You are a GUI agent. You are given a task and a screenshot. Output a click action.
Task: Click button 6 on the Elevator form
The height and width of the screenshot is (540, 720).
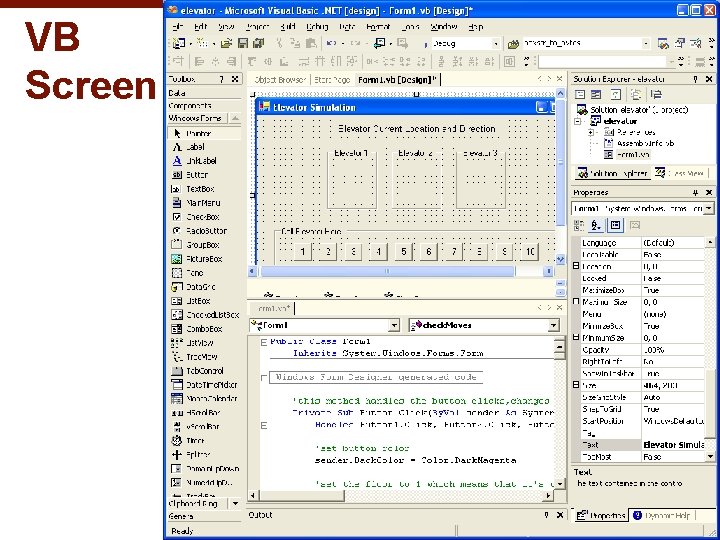coord(428,251)
